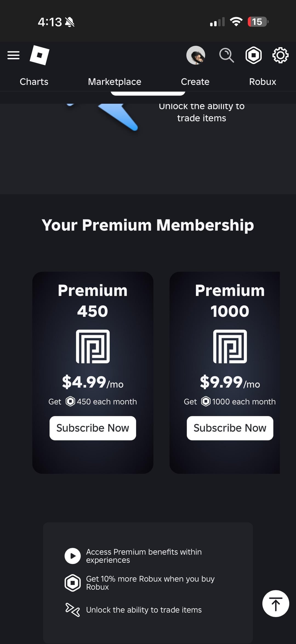Subscribe to Premium 450 plan
The height and width of the screenshot is (644, 296).
click(93, 428)
